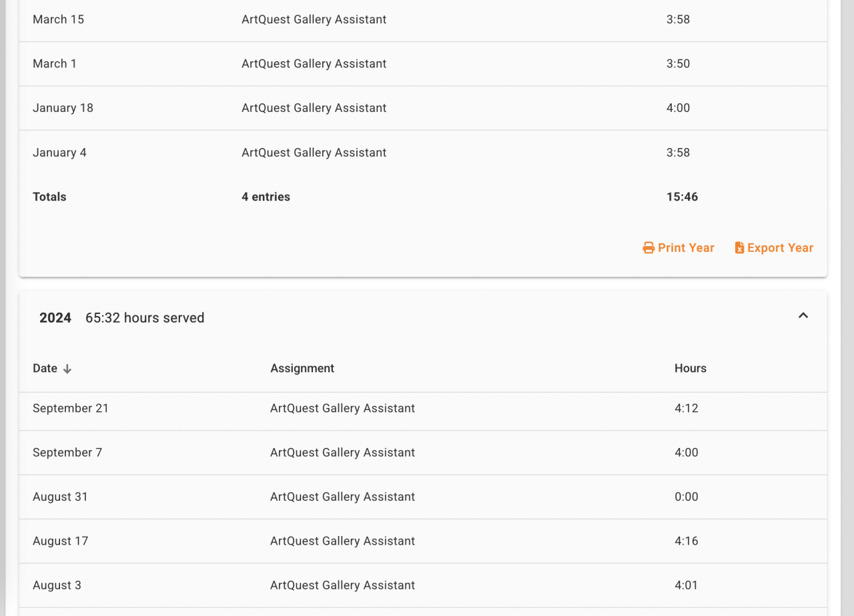Sort by the Date column header
This screenshot has width=854, height=616.
45,368
